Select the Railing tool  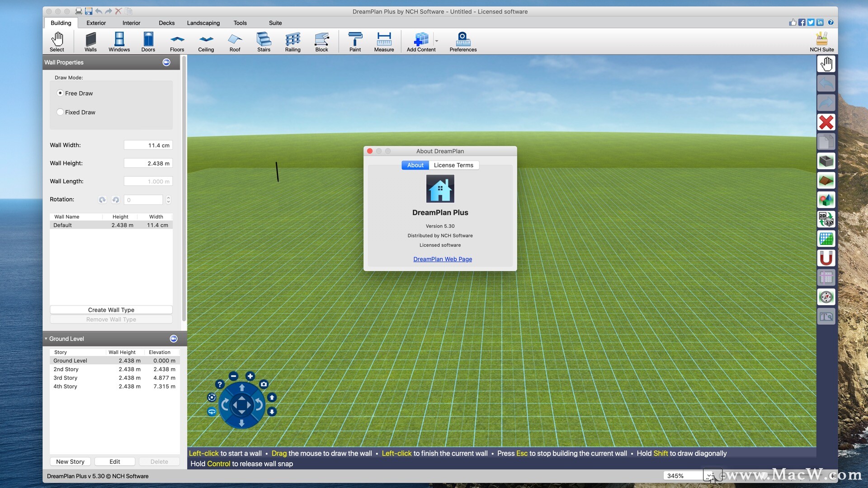click(292, 41)
